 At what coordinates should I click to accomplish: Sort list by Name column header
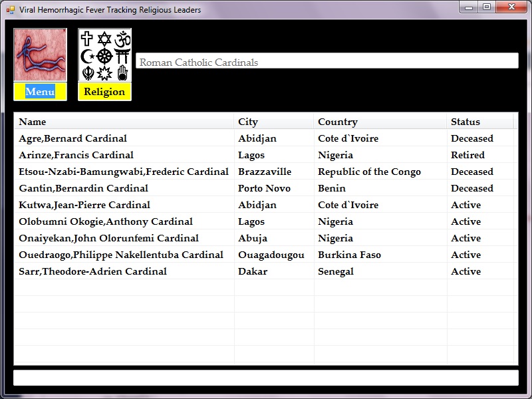pyautogui.click(x=124, y=122)
